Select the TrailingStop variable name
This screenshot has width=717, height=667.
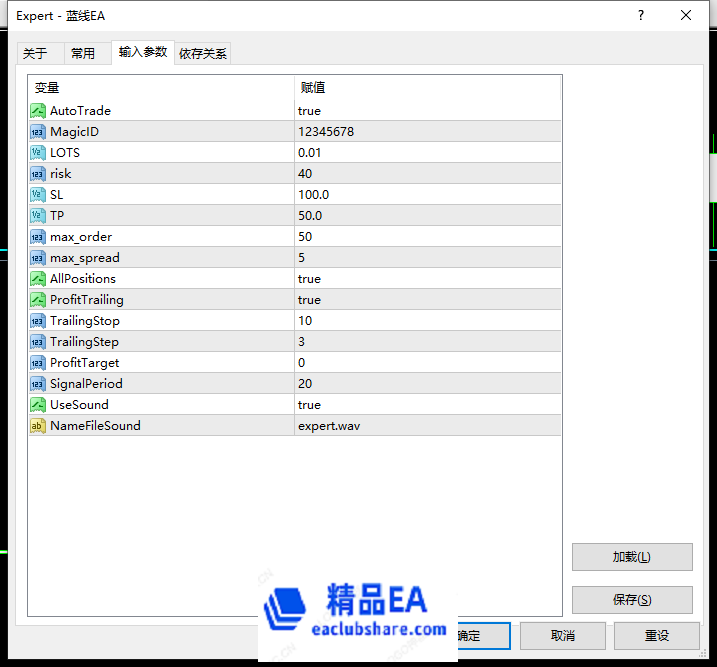pyautogui.click(x=85, y=321)
